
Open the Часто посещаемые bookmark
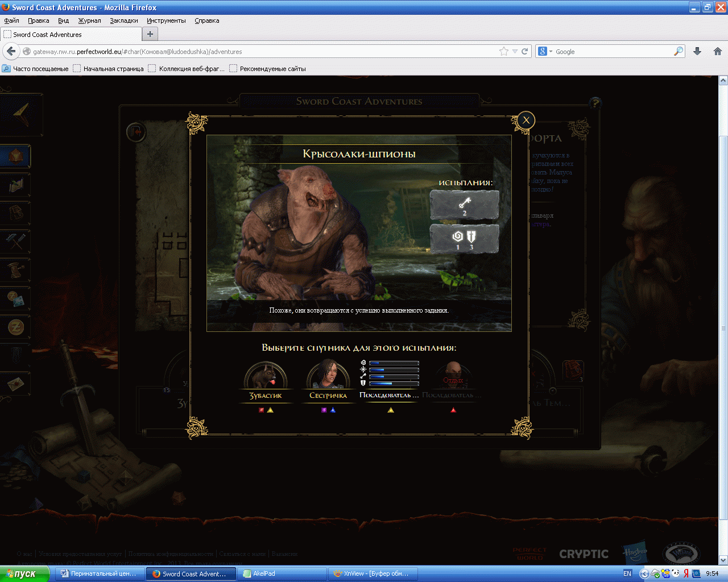coord(35,69)
